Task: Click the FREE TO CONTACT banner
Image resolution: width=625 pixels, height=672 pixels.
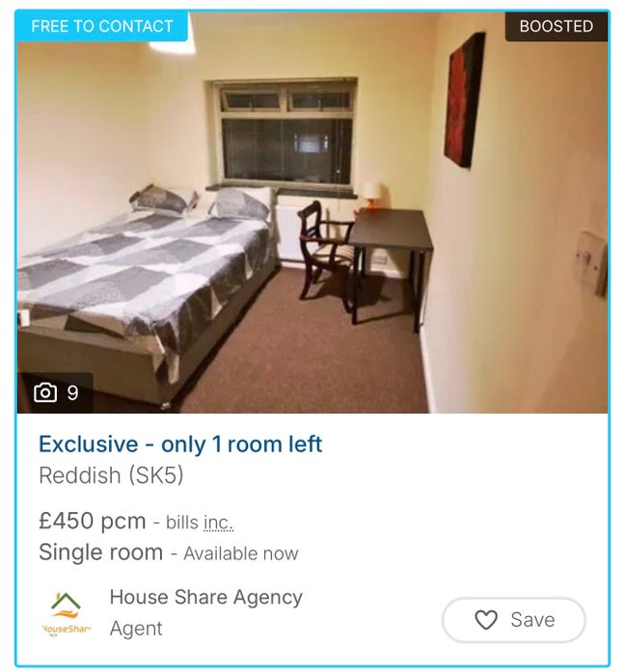Action: coord(102,26)
